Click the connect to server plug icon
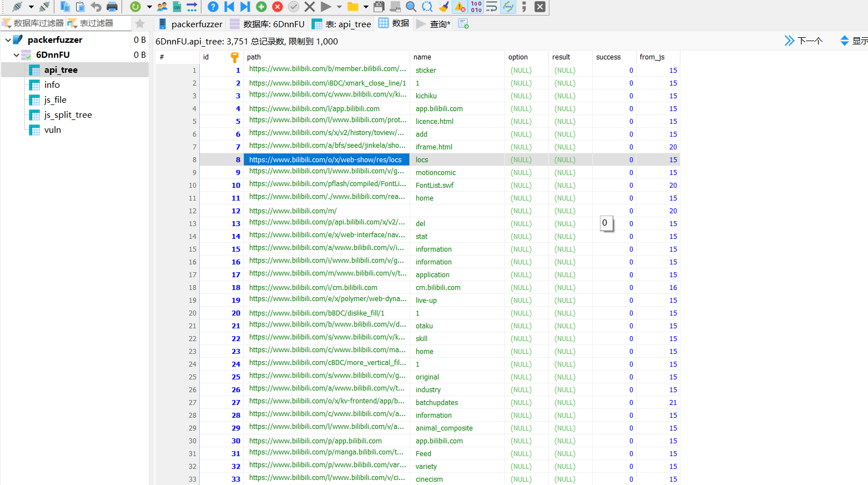The width and height of the screenshot is (868, 485). [x=18, y=7]
